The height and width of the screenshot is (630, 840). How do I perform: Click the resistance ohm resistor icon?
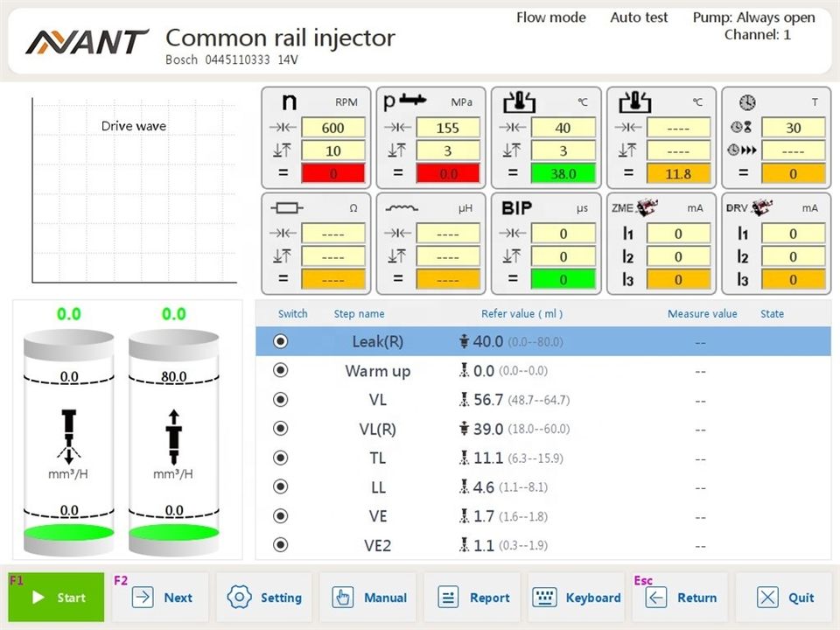287,208
